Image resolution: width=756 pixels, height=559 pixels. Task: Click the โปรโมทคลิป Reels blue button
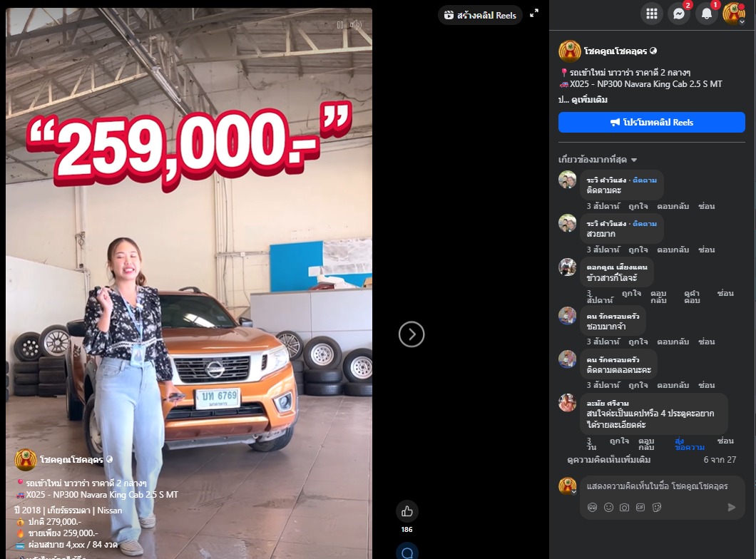(652, 123)
